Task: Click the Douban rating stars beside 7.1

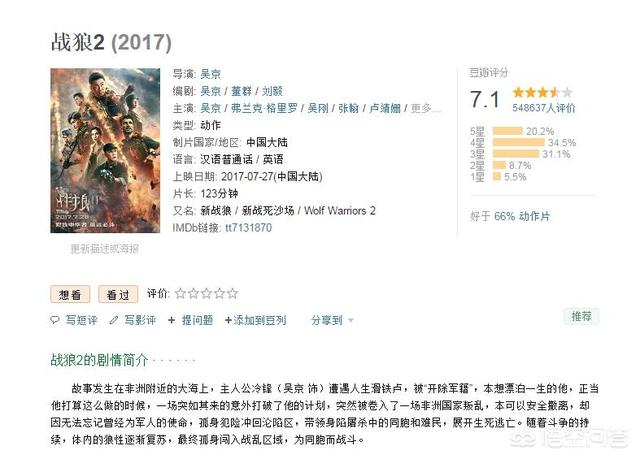Action: [538, 92]
